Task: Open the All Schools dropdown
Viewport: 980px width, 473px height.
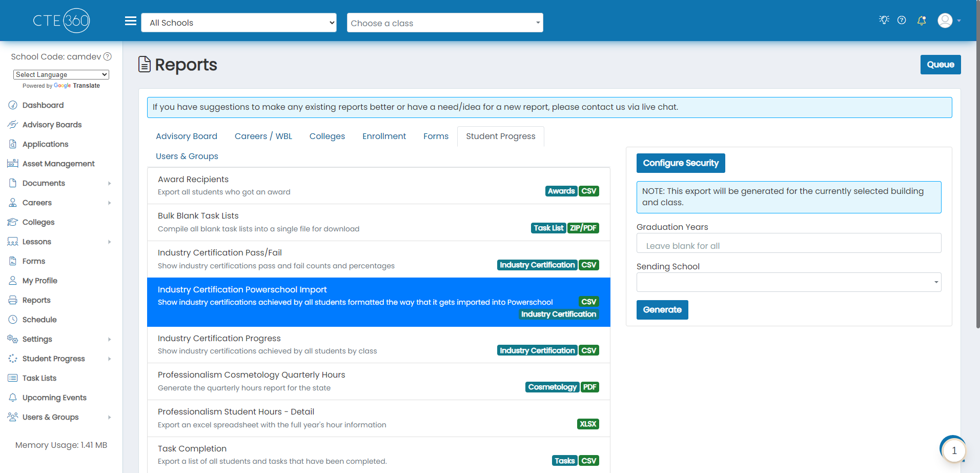Action: (239, 23)
